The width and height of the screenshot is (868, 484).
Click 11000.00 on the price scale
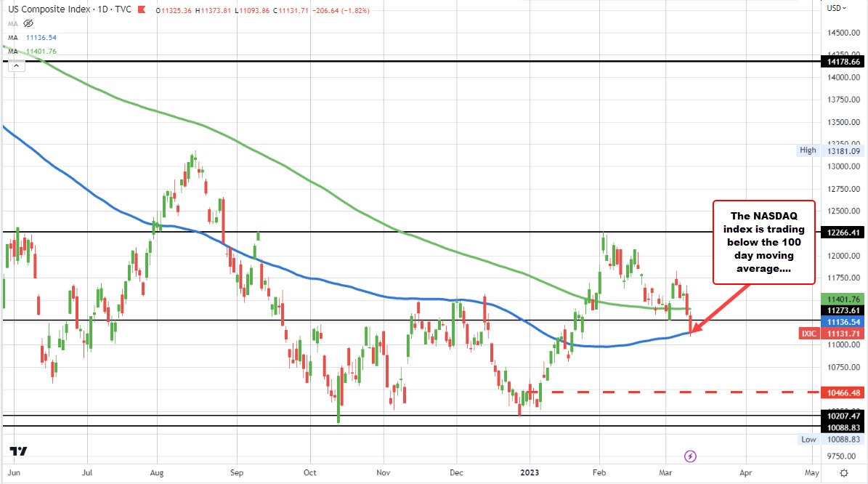tap(843, 344)
